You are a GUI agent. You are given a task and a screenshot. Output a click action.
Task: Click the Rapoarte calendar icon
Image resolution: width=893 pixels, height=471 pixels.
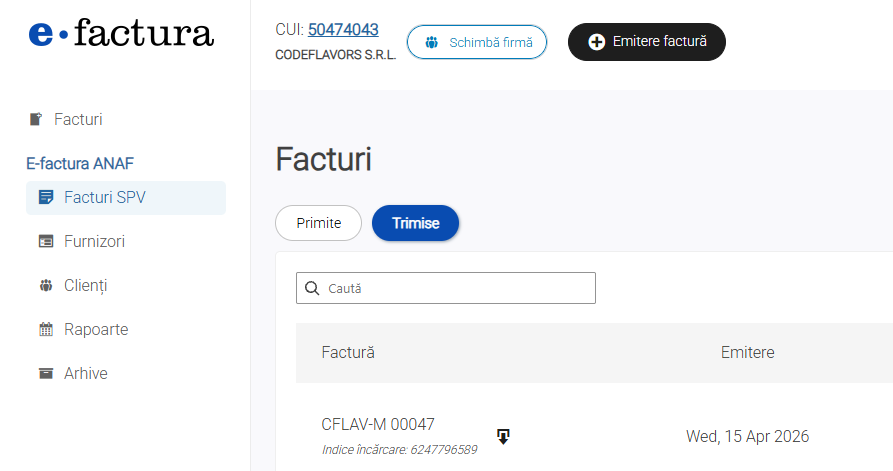pos(46,329)
